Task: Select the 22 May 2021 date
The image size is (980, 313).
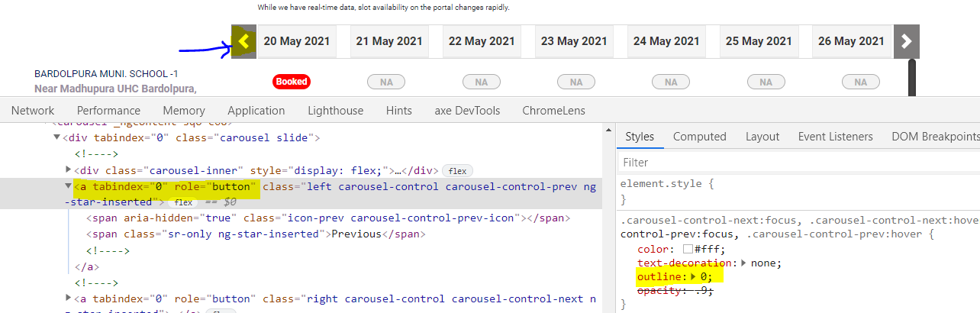Action: pos(482,41)
